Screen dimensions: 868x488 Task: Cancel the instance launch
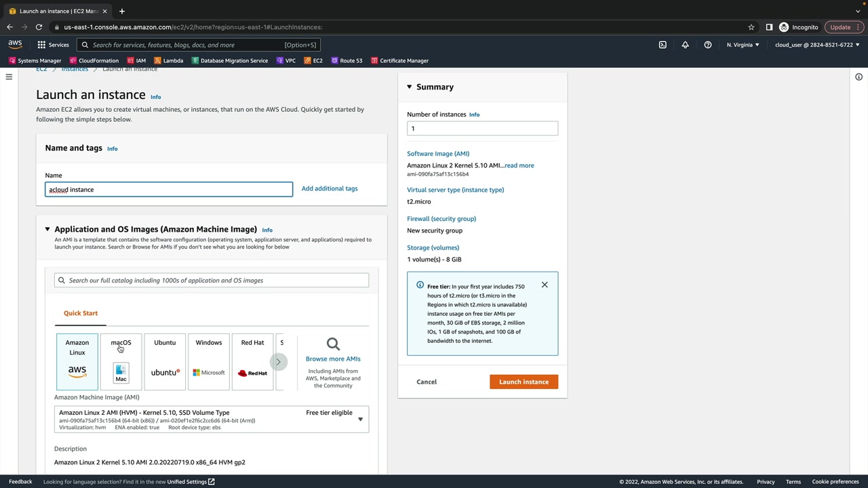427,382
